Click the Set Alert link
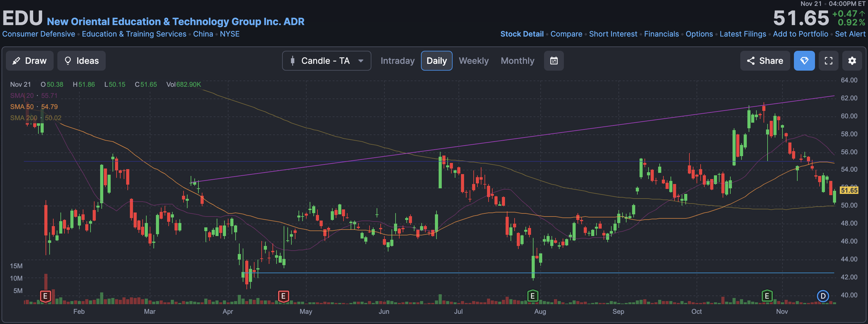The width and height of the screenshot is (868, 324). 850,34
